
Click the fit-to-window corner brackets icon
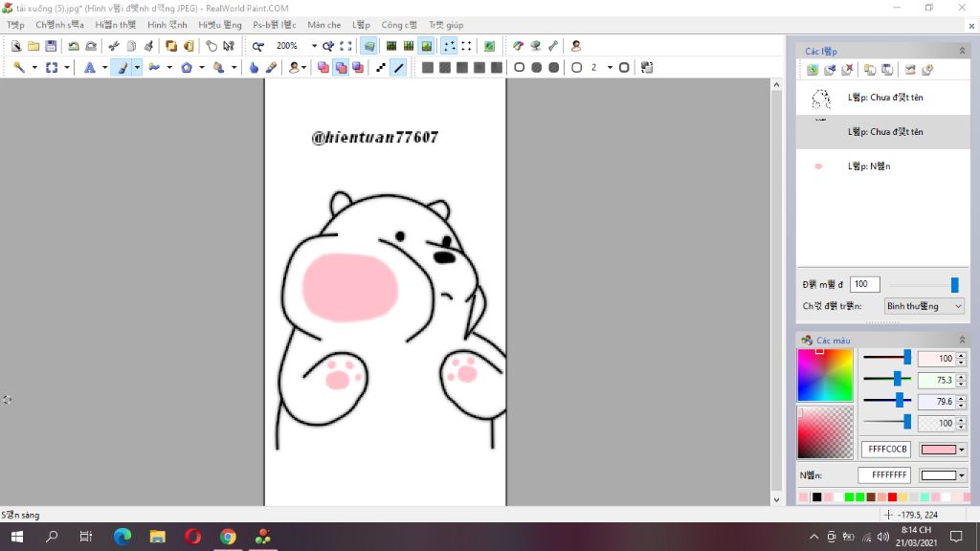pyautogui.click(x=345, y=46)
